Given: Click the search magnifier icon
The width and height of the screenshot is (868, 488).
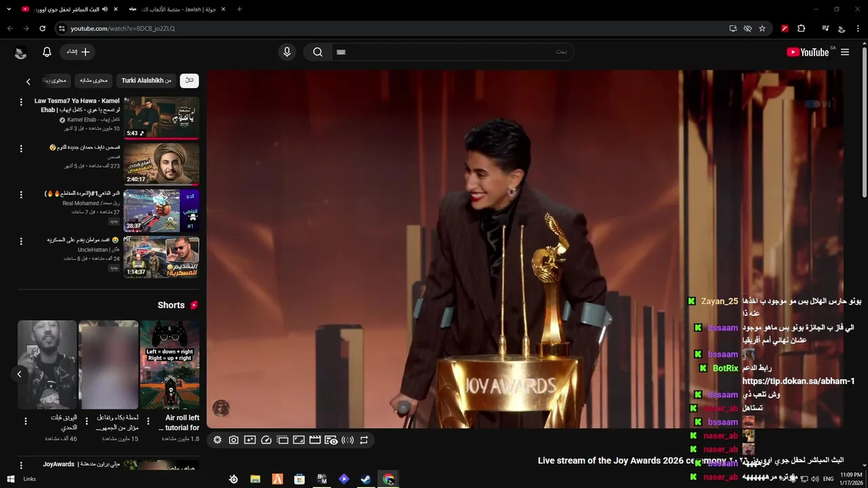Looking at the screenshot, I should pyautogui.click(x=317, y=52).
